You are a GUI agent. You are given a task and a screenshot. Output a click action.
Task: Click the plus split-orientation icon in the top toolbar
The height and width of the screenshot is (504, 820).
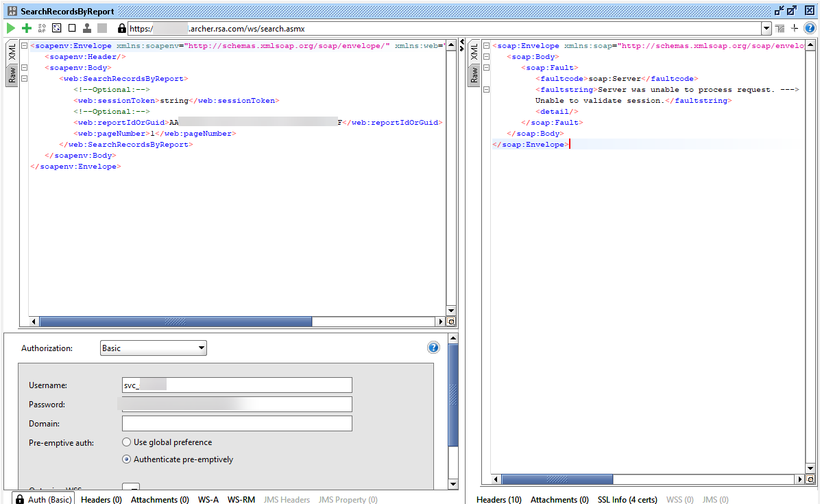795,28
